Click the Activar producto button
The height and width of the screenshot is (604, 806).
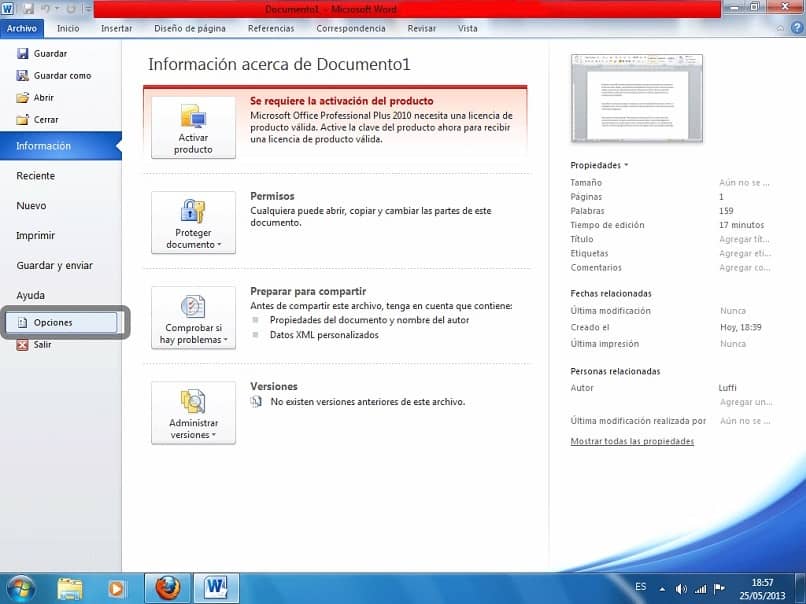pos(193,127)
